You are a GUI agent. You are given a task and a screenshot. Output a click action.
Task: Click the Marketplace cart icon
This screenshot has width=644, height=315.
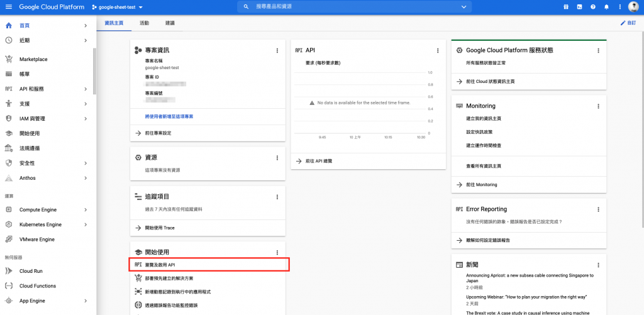[9, 59]
